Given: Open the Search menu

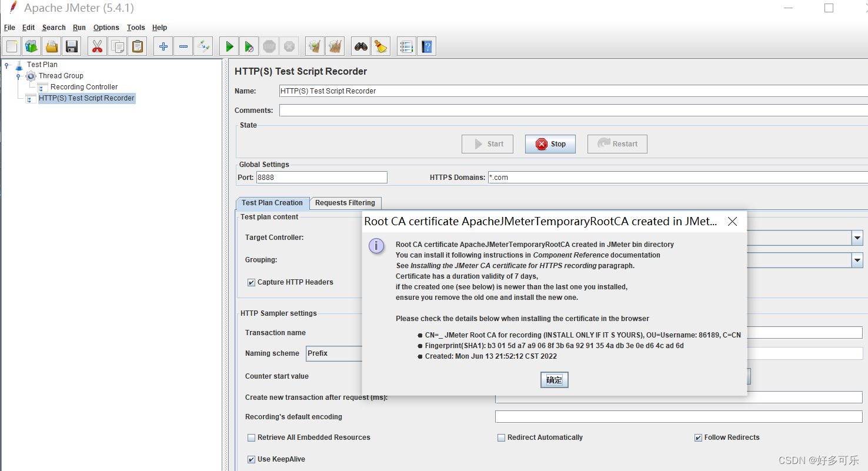Looking at the screenshot, I should click(x=54, y=28).
